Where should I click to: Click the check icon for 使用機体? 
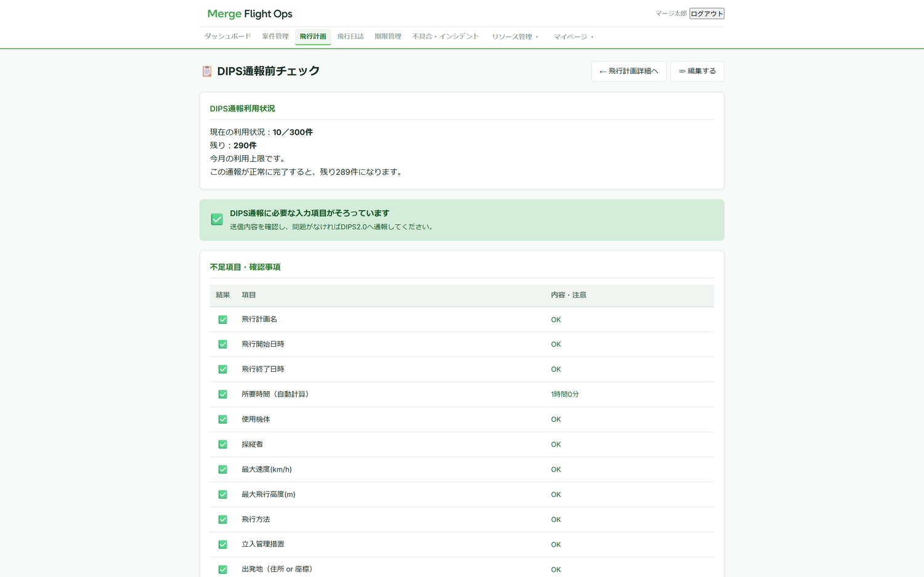tap(223, 419)
